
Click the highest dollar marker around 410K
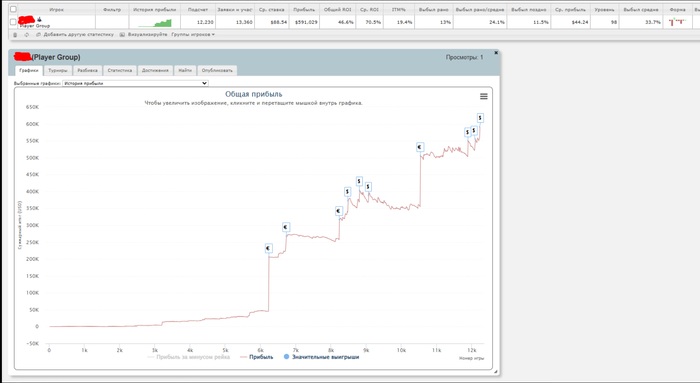click(x=359, y=181)
